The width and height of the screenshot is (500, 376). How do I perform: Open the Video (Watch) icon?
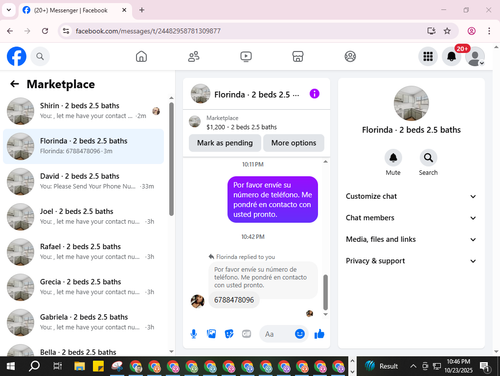click(x=246, y=56)
